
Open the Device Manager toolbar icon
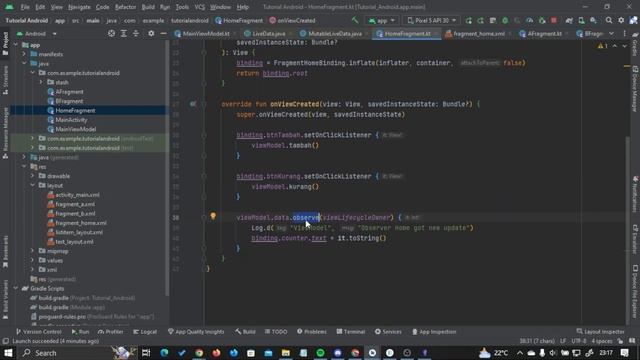click(581, 20)
